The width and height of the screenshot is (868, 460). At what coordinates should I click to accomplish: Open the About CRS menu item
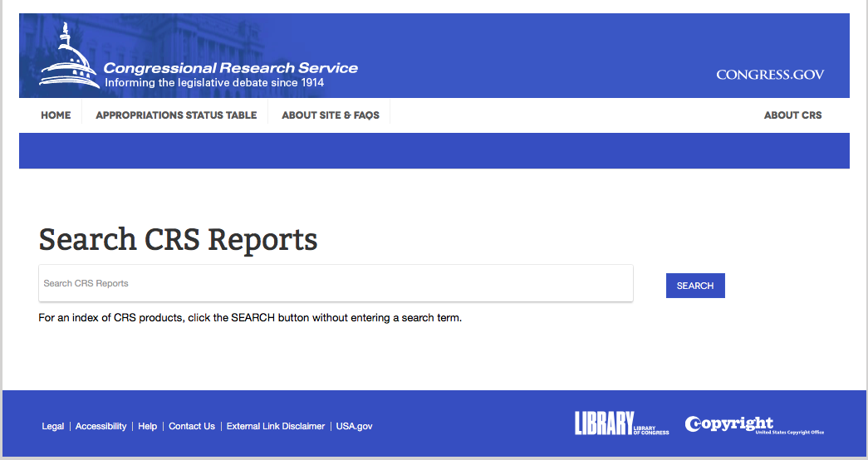[x=792, y=115]
